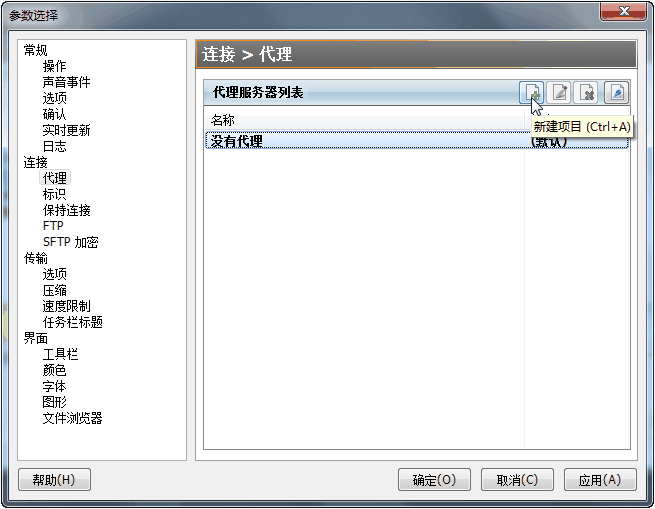
Task: Click the delete item icon
Action: (586, 92)
